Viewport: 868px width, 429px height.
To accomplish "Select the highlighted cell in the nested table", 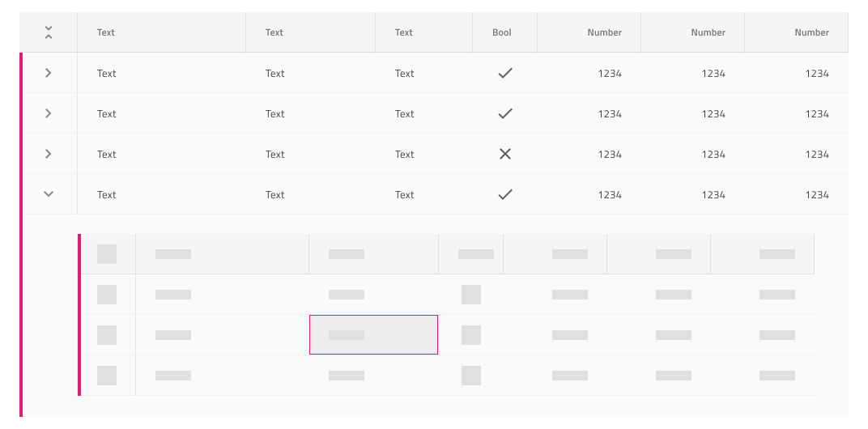I will point(373,334).
